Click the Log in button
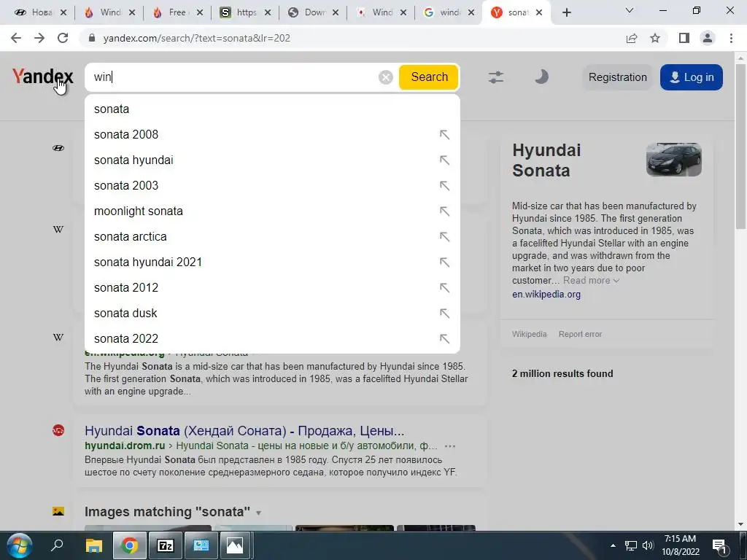The width and height of the screenshot is (747, 560). pyautogui.click(x=692, y=77)
